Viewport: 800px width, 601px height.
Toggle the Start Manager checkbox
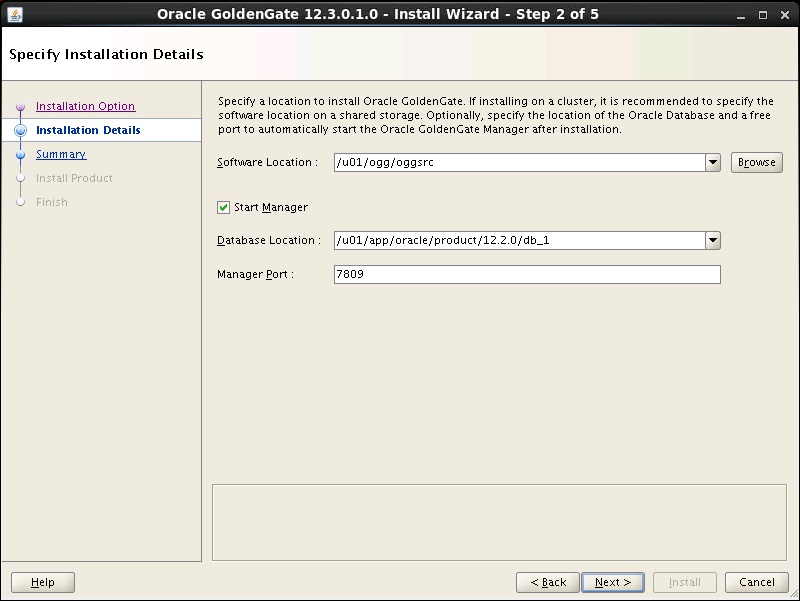pos(223,207)
